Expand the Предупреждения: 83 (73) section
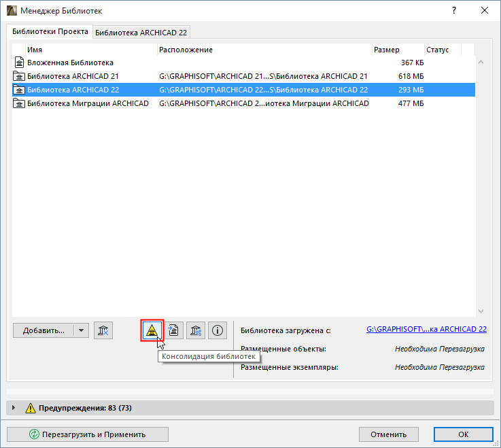 pyautogui.click(x=14, y=408)
